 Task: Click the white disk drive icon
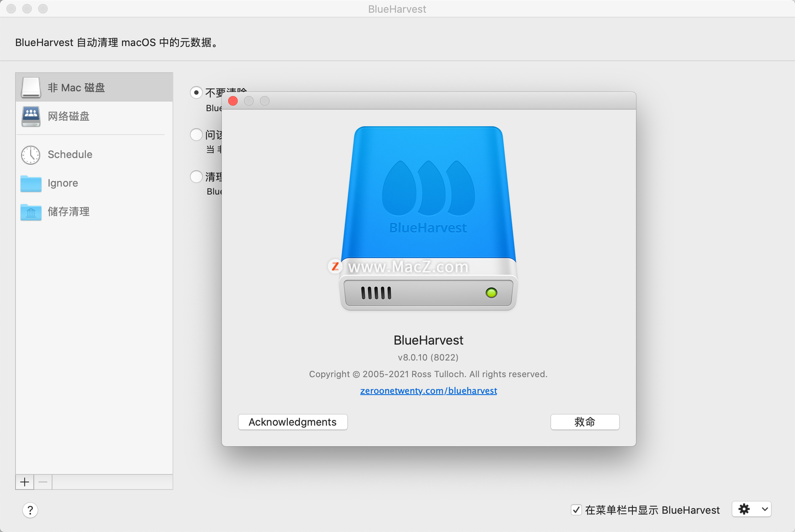point(31,87)
